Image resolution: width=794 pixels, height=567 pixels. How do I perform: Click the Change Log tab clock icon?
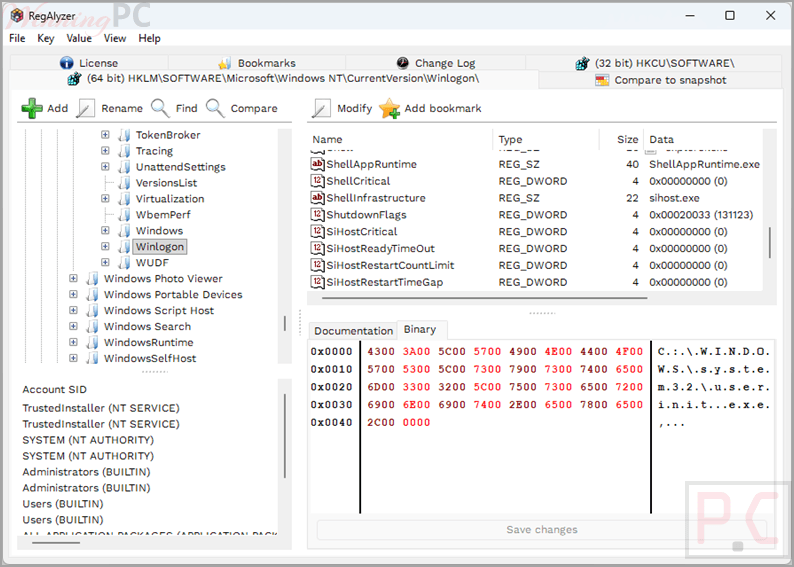click(x=403, y=63)
